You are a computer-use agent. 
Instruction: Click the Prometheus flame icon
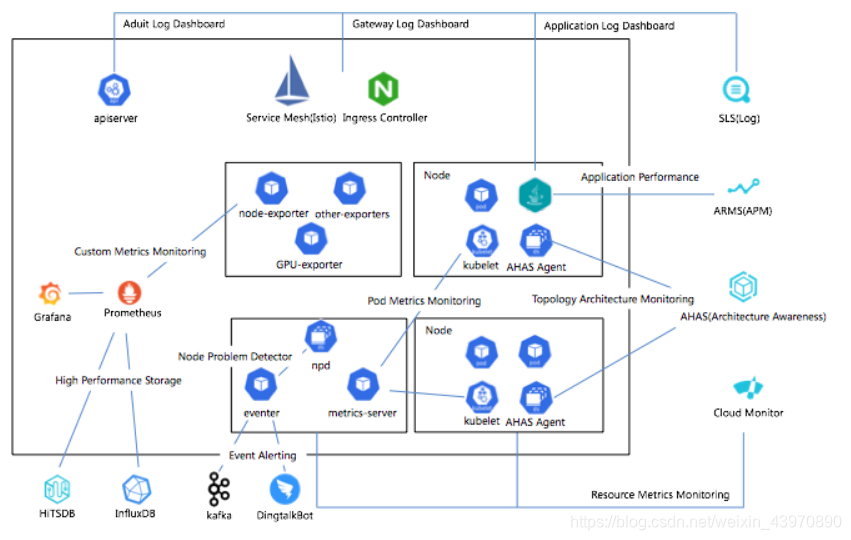[x=130, y=293]
